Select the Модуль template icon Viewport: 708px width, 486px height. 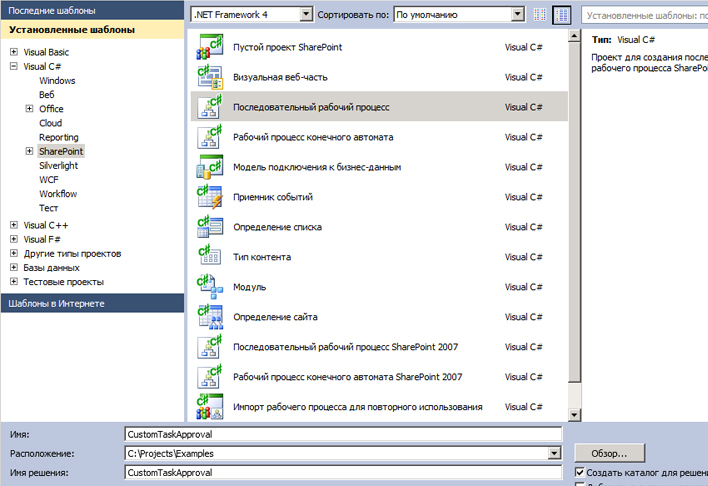210,287
